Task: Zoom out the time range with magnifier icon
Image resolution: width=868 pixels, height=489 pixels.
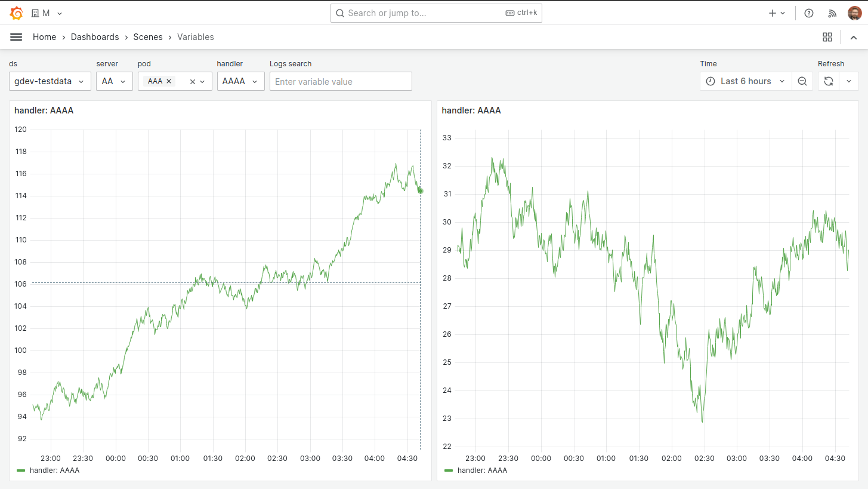Action: (x=802, y=81)
